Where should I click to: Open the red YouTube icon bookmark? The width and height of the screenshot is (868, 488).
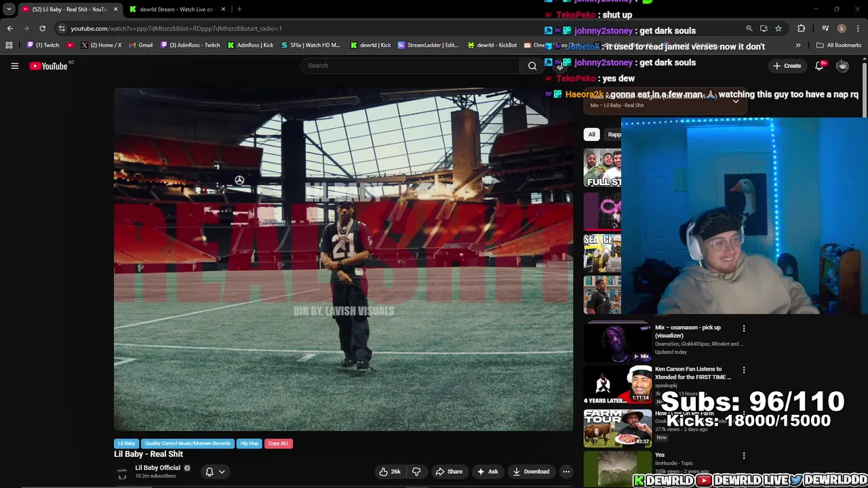[71, 45]
